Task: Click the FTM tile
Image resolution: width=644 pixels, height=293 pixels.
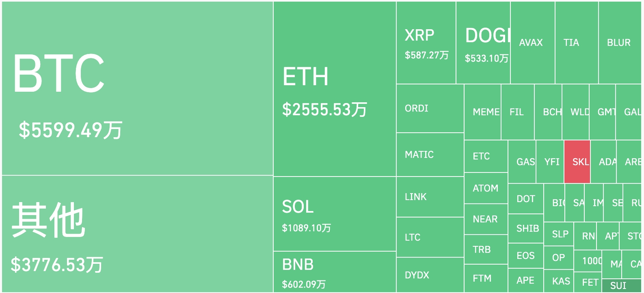Action: click(486, 278)
